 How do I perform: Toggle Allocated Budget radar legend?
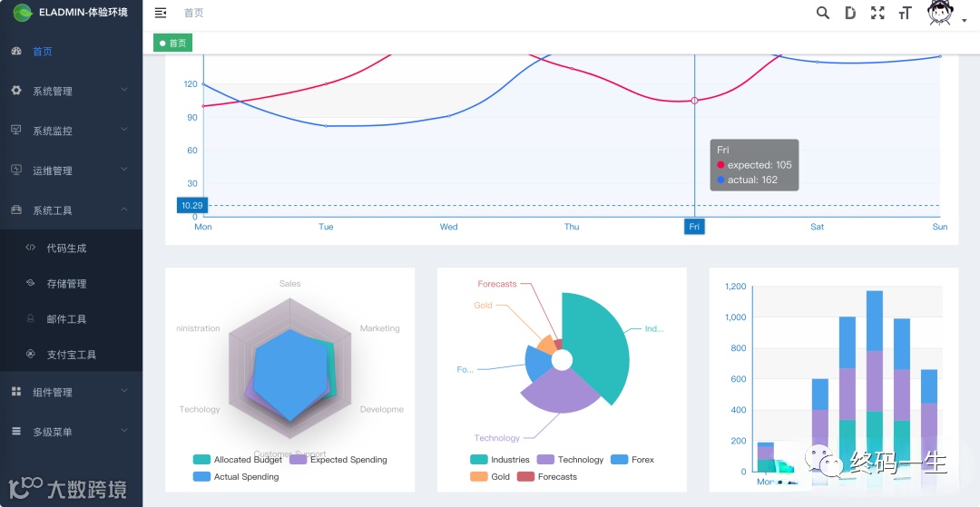point(237,460)
